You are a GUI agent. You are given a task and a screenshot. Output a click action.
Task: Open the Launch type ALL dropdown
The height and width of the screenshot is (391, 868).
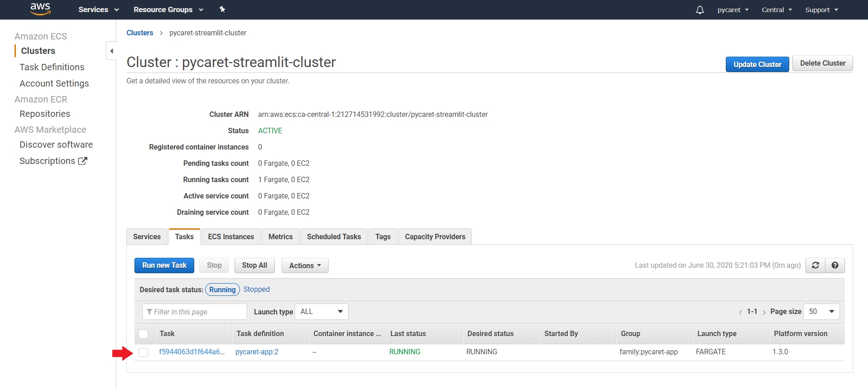[321, 312]
